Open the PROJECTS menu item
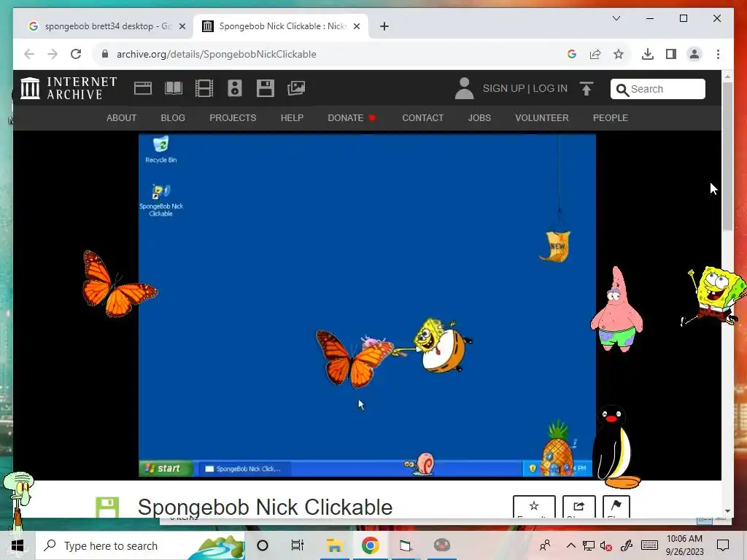The height and width of the screenshot is (560, 747). tap(233, 117)
